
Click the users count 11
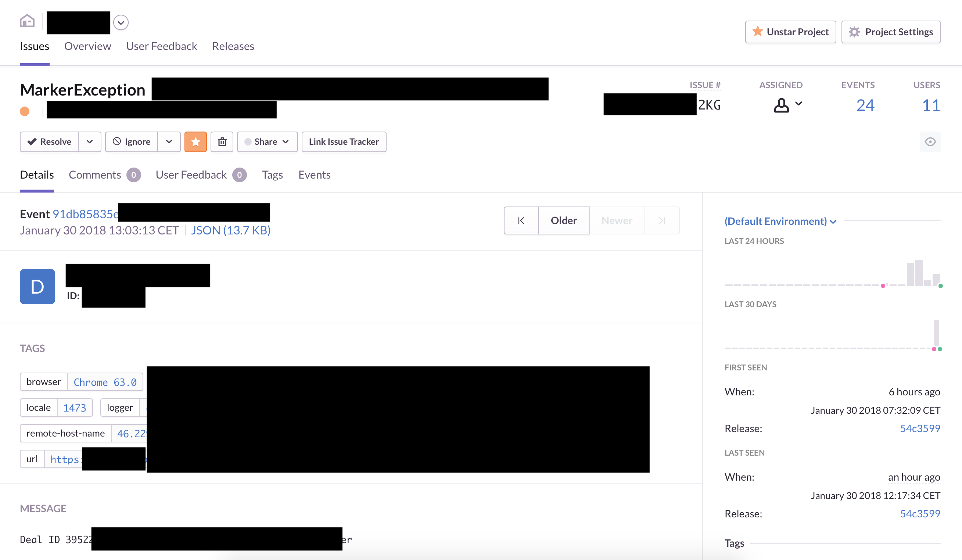click(x=931, y=105)
